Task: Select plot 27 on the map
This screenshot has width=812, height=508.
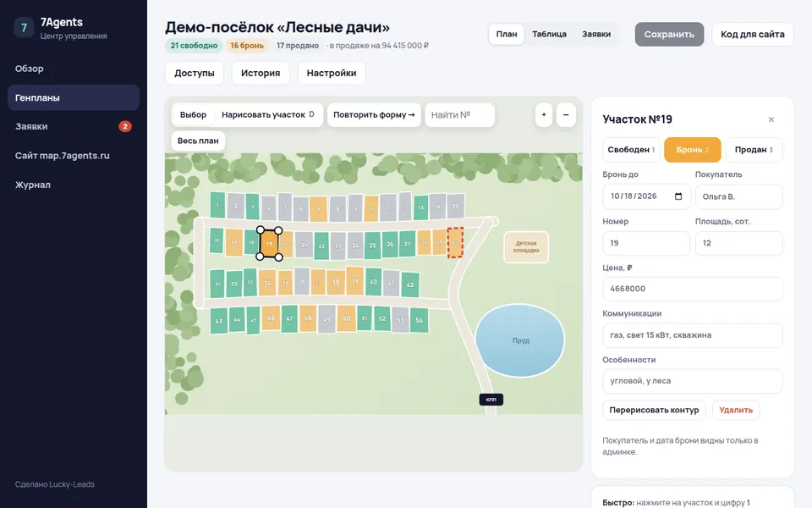Action: pyautogui.click(x=408, y=244)
